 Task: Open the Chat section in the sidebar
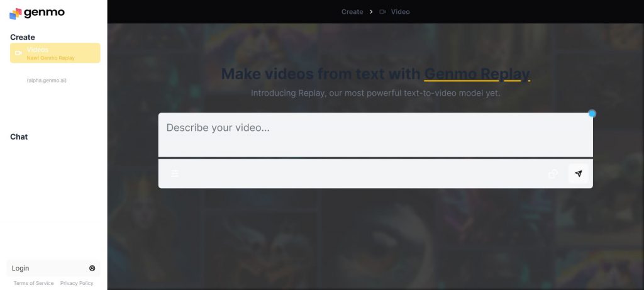tap(19, 137)
